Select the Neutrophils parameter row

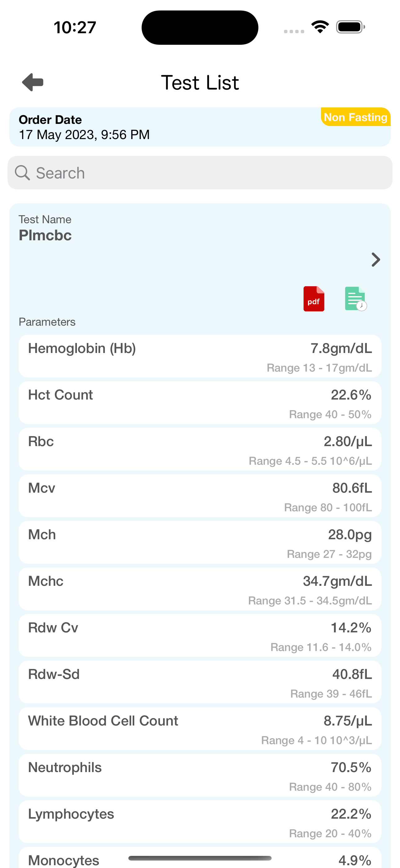point(200,775)
